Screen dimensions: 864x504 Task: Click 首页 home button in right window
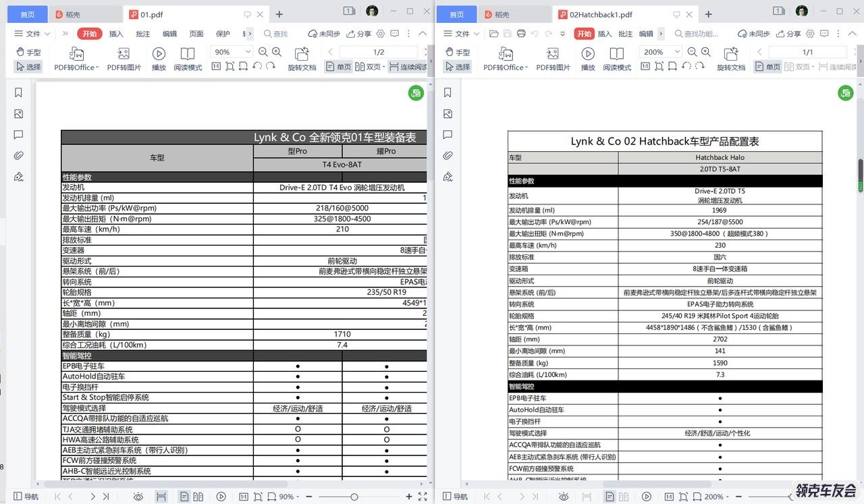coord(456,14)
